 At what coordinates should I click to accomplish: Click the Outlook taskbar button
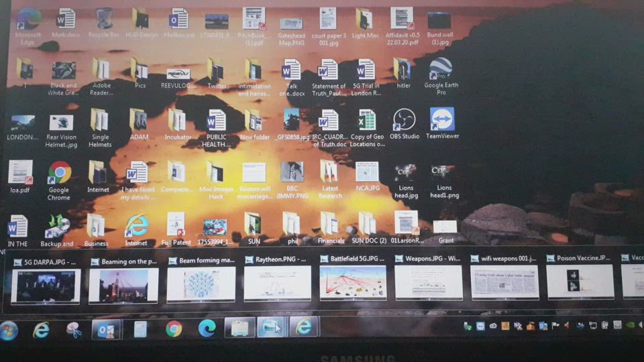(x=107, y=329)
